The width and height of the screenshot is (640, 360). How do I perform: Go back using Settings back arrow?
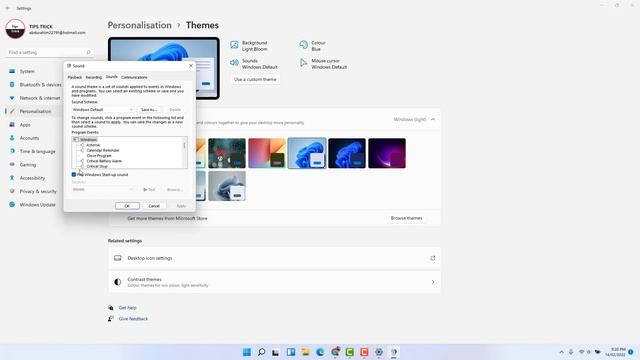8,8
